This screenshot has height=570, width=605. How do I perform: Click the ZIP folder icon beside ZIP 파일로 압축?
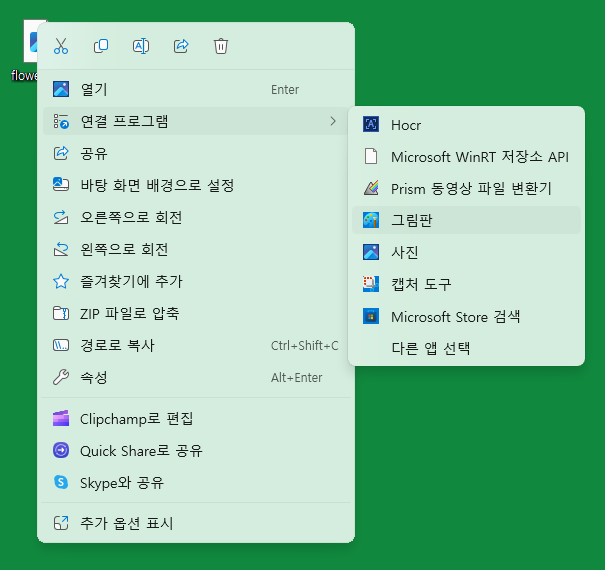point(61,313)
